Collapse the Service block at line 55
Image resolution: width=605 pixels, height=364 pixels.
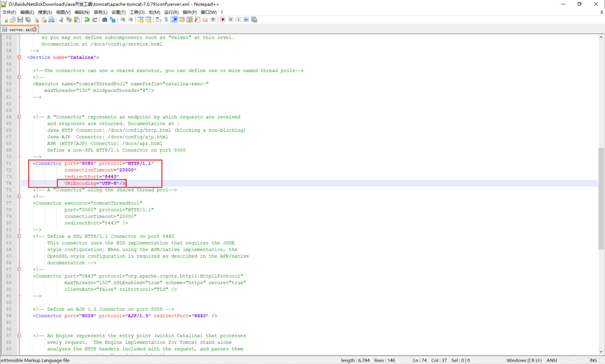pyautogui.click(x=19, y=57)
